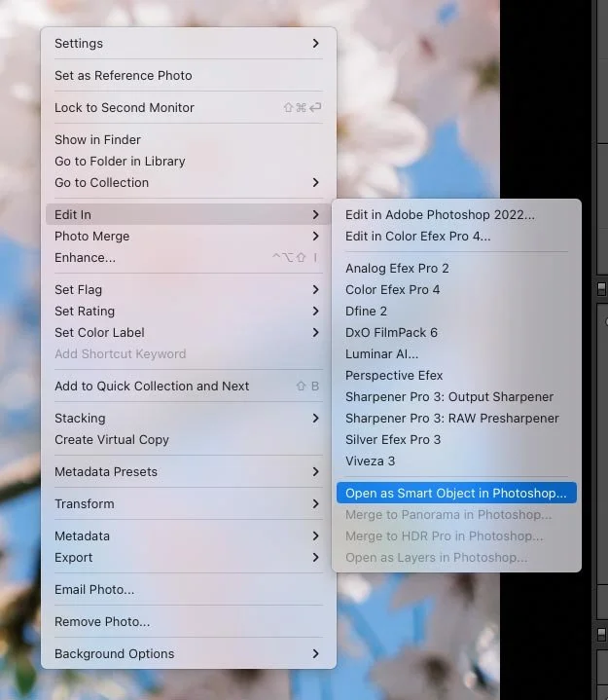The width and height of the screenshot is (608, 700).
Task: Select Add to Quick Collection and Next
Action: pos(189,387)
